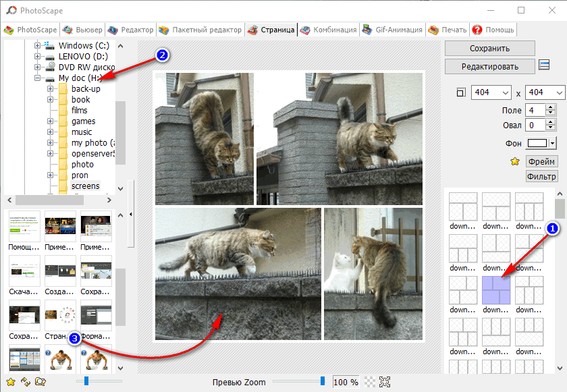The width and height of the screenshot is (567, 392).
Task: Open the Фон background color dropdown
Action: click(552, 144)
